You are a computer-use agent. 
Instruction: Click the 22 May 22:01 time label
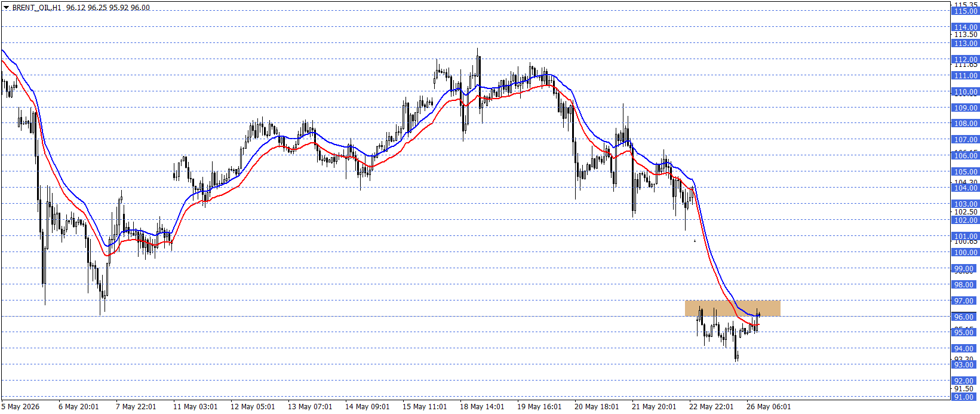point(711,406)
